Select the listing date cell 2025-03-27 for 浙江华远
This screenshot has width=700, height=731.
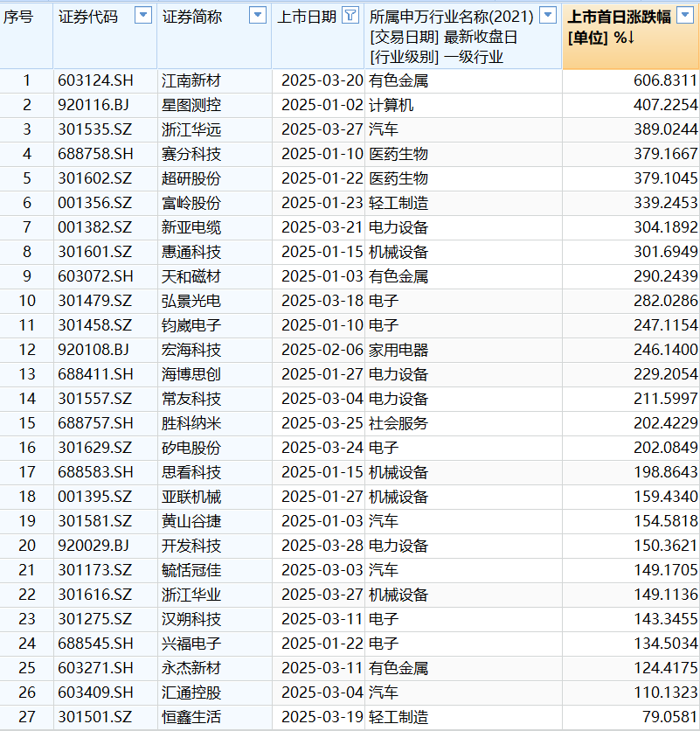(317, 129)
